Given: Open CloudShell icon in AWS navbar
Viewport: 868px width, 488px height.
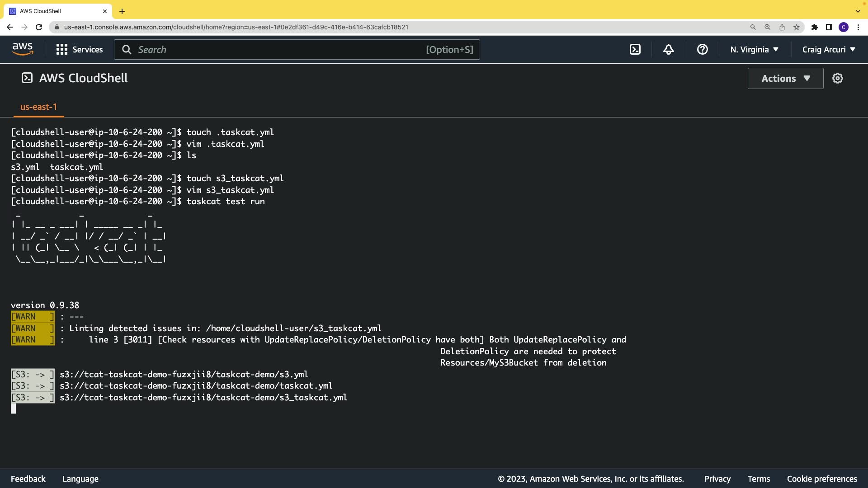Looking at the screenshot, I should (x=635, y=50).
